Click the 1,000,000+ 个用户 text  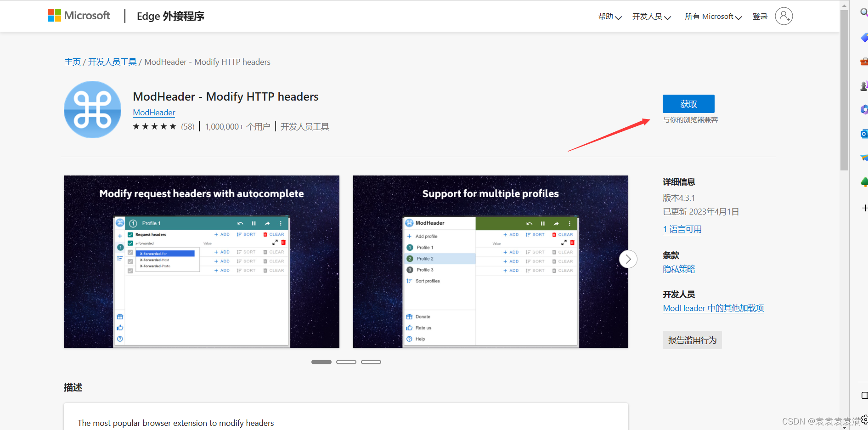[237, 127]
